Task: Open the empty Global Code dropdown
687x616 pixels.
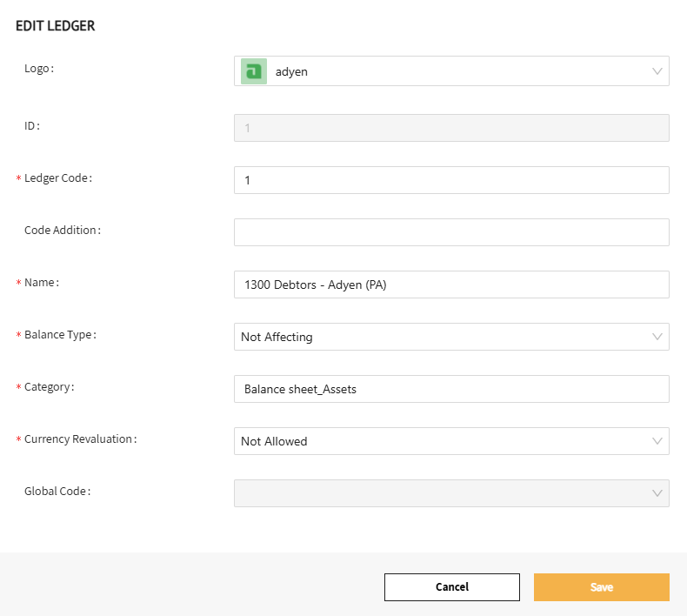Action: tap(444, 493)
